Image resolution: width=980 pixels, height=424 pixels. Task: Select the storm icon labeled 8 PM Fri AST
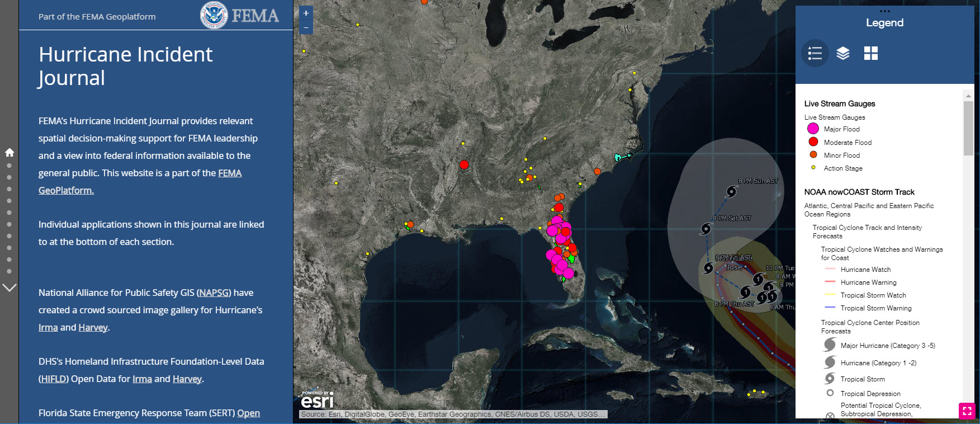(708, 268)
